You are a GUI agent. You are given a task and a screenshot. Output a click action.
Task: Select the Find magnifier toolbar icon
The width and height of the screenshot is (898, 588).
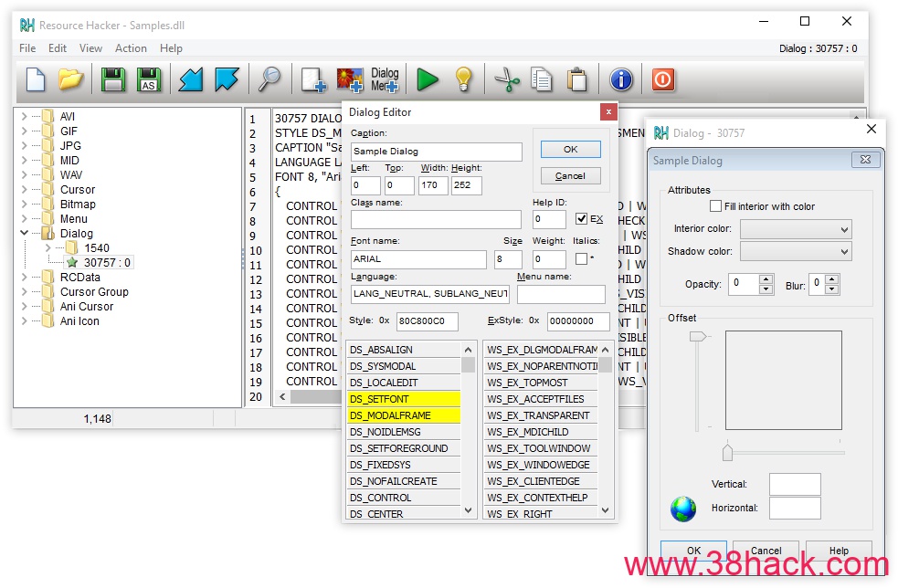coord(269,79)
